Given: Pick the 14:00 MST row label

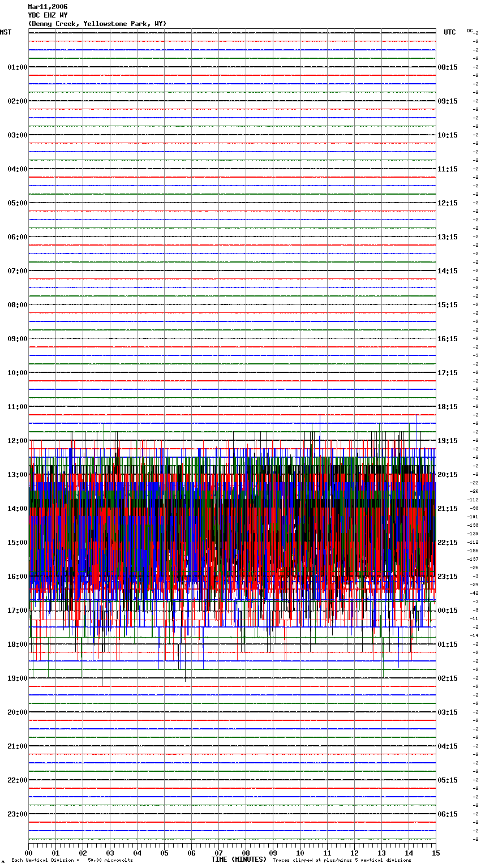Looking at the screenshot, I should coord(18,509).
